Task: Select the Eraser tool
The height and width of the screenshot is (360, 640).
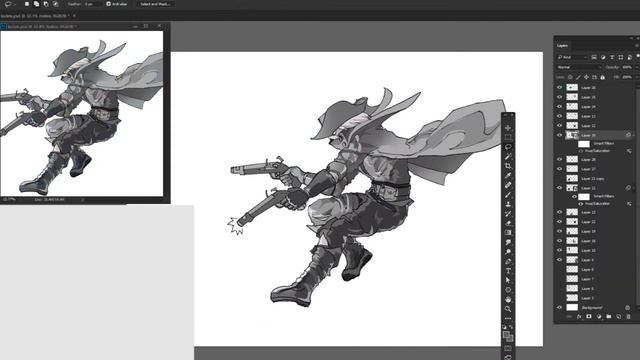Action: click(x=508, y=223)
